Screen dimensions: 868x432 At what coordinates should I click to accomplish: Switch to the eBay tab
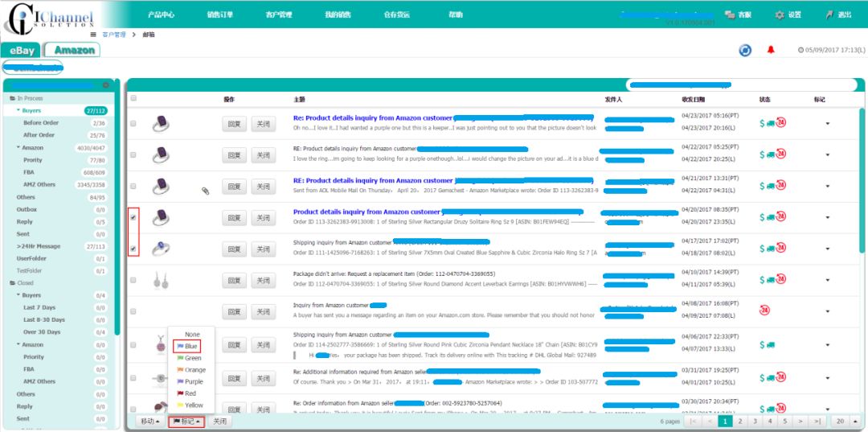click(x=22, y=51)
